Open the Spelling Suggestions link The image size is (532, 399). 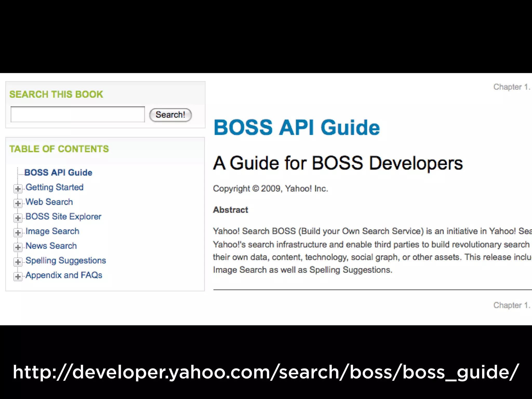pos(66,261)
